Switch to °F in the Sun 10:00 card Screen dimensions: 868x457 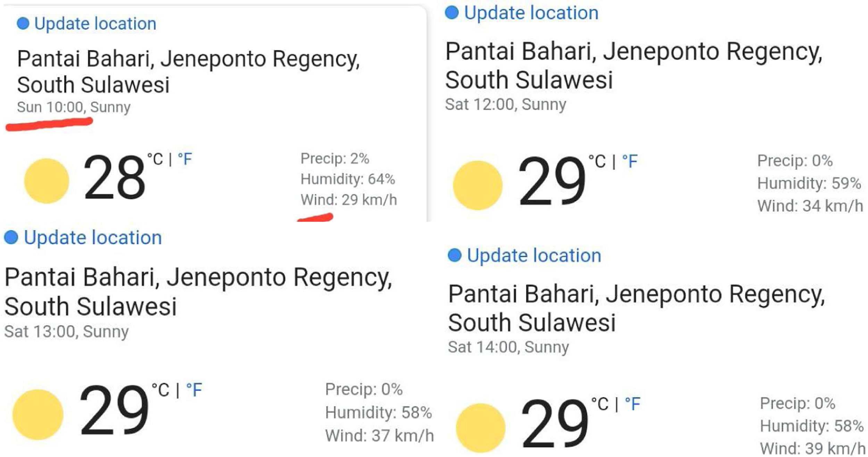(x=185, y=160)
